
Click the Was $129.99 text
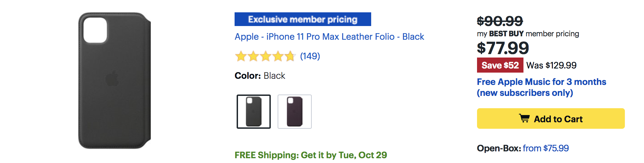click(551, 65)
